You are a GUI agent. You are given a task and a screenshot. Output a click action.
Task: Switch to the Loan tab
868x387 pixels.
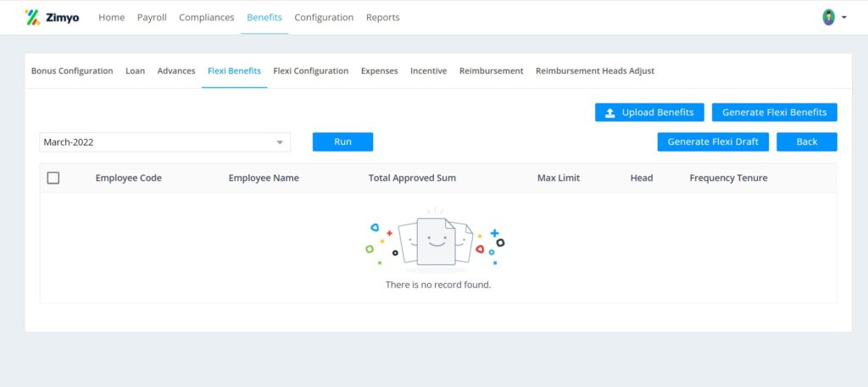tap(135, 71)
